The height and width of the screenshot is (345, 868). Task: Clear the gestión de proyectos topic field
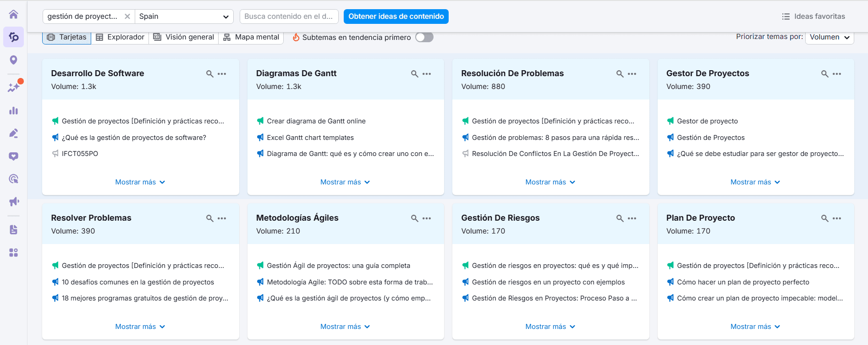click(127, 17)
